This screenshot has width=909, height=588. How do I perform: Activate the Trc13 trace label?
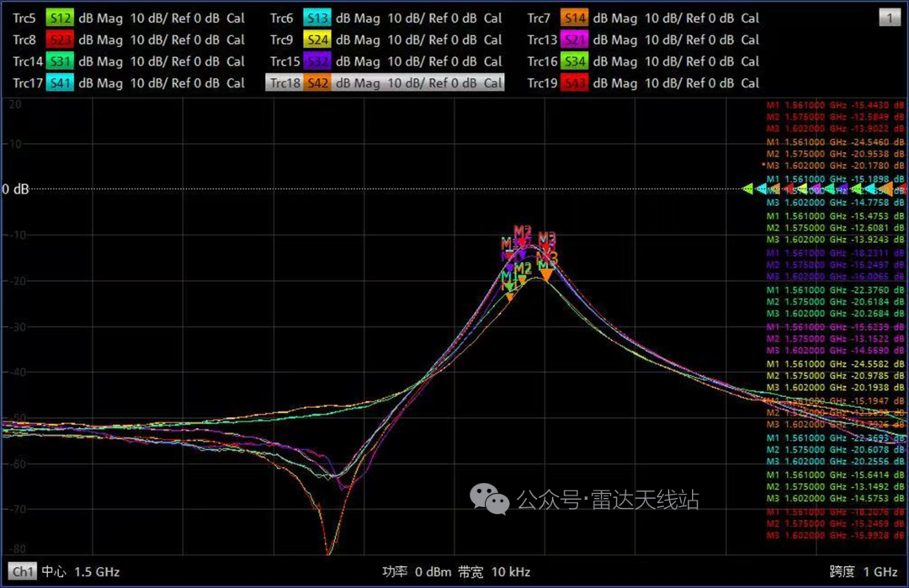point(542,40)
